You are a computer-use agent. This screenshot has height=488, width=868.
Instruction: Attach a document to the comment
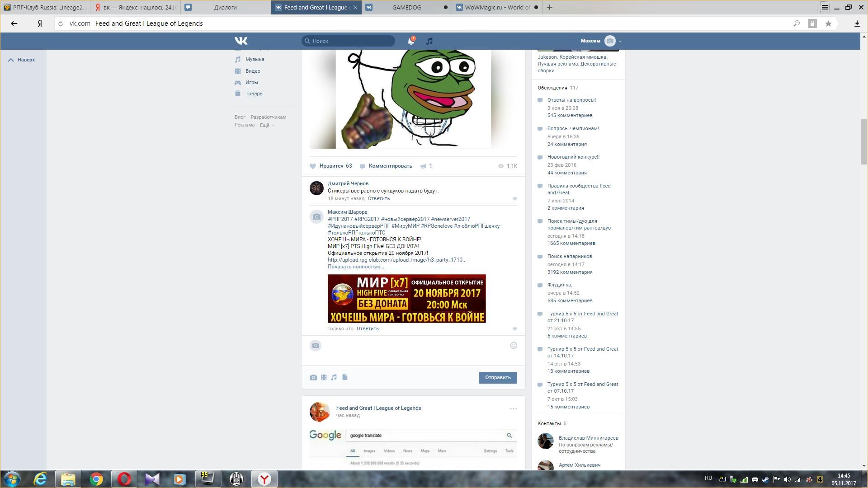[345, 378]
